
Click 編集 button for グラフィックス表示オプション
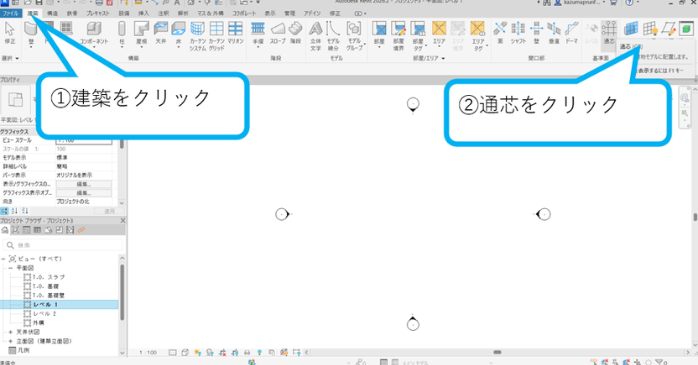tap(84, 193)
